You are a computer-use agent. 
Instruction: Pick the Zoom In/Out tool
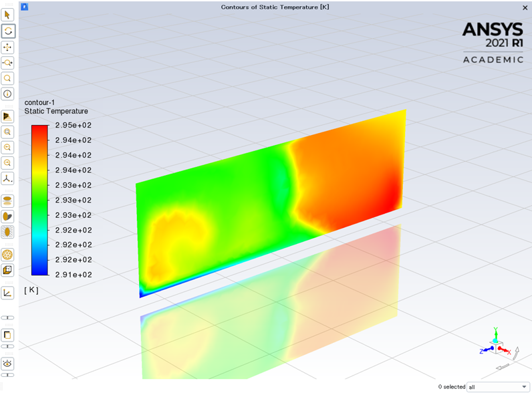pos(7,63)
